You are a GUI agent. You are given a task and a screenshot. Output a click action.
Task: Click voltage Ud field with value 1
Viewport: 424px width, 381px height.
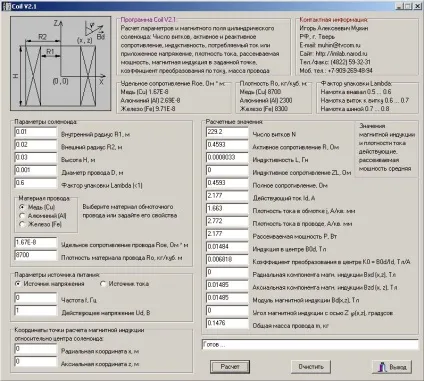tap(36, 310)
